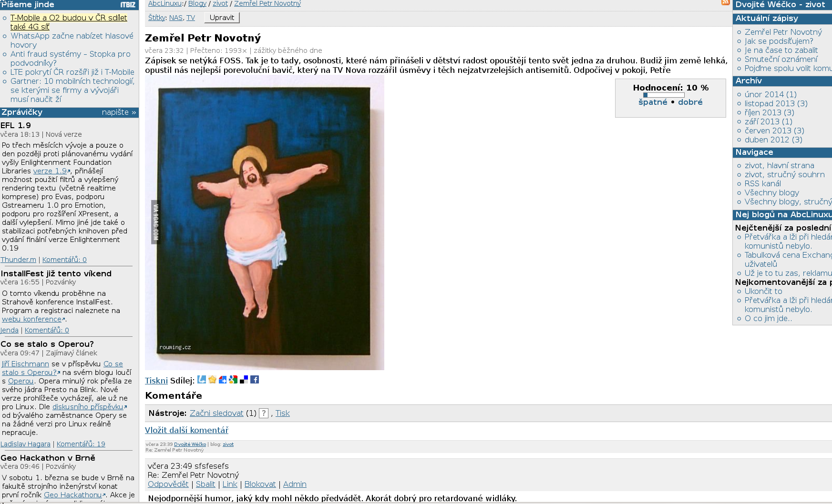Image resolution: width=832 pixels, height=504 pixels.
Task: Open the Vložit další komentář link
Action: pos(186,430)
